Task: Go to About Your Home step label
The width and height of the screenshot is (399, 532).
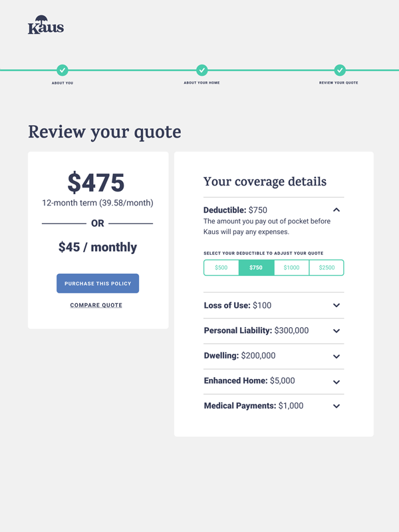Action: 202,82
